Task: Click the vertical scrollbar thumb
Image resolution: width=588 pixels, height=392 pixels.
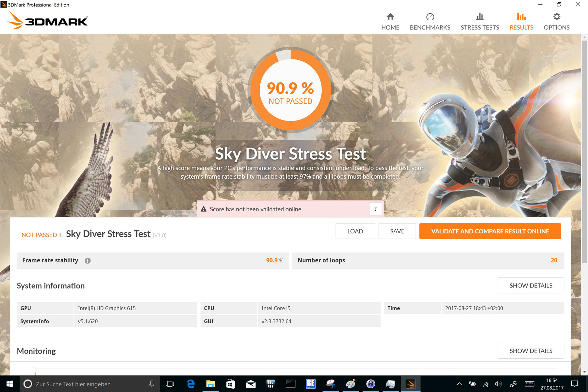Action: click(584, 152)
